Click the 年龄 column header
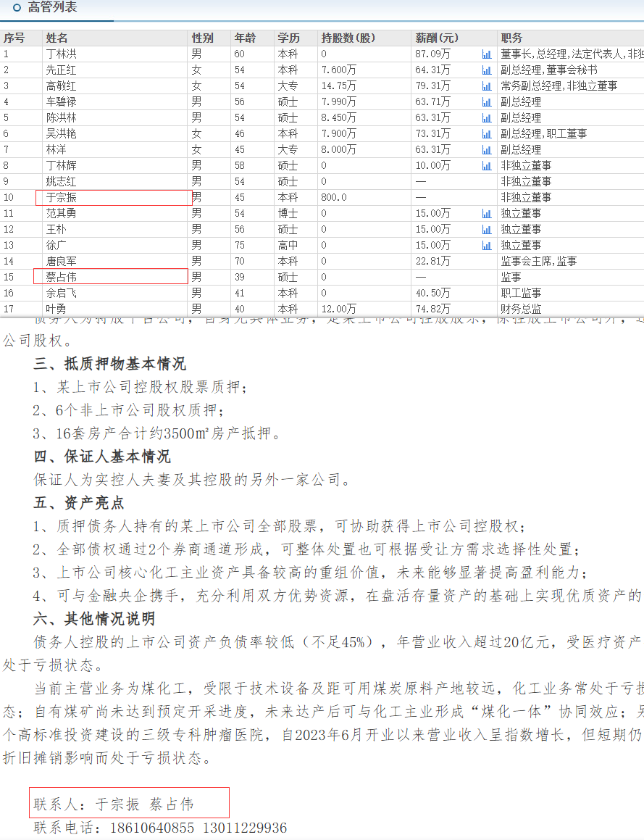 click(245, 38)
